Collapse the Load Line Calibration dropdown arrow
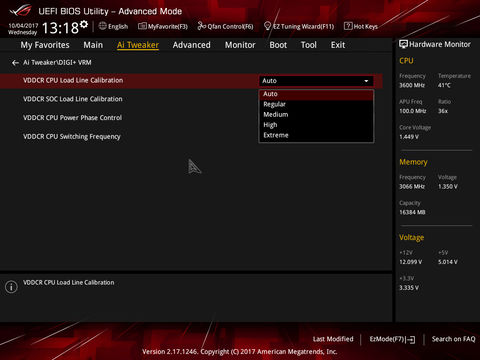This screenshot has width=480, height=360. point(366,81)
